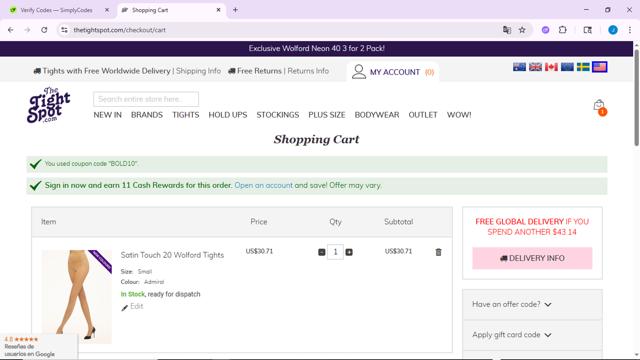Open the Chrome profile avatar
Image resolution: width=640 pixels, height=360 pixels.
pos(613,30)
